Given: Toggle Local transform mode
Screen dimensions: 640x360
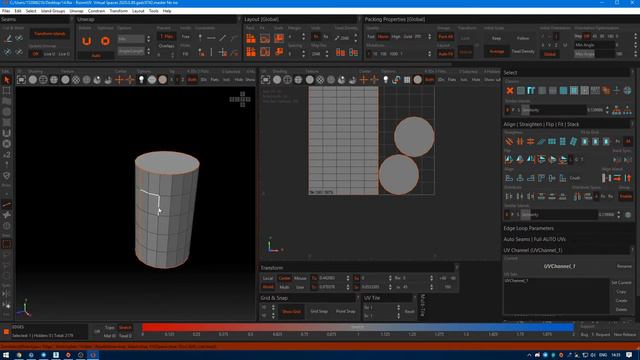Looking at the screenshot, I should point(268,278).
